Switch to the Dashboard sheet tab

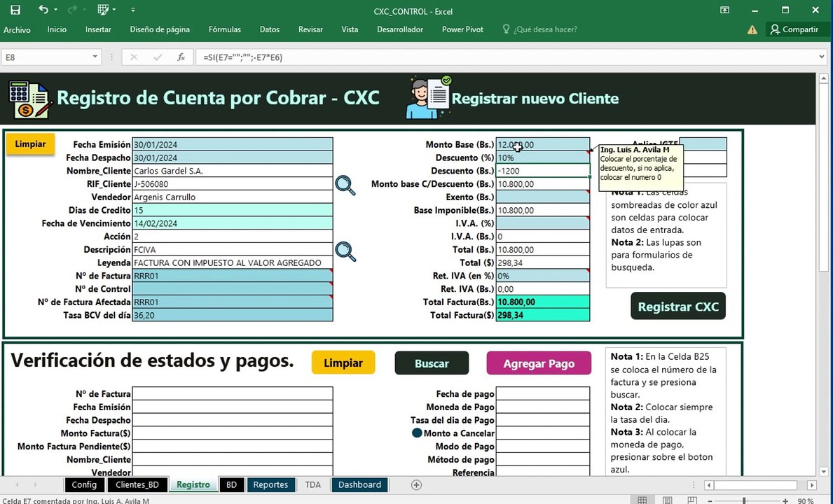pos(359,485)
